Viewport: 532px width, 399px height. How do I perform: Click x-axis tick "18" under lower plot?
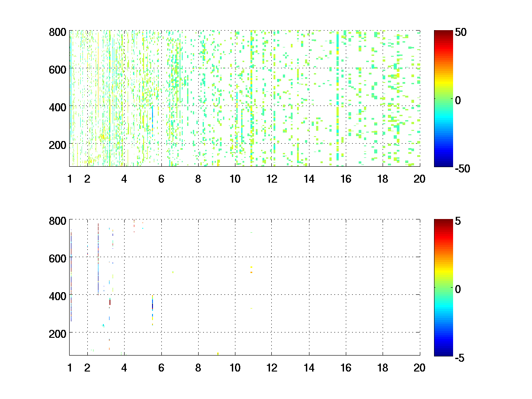click(383, 368)
